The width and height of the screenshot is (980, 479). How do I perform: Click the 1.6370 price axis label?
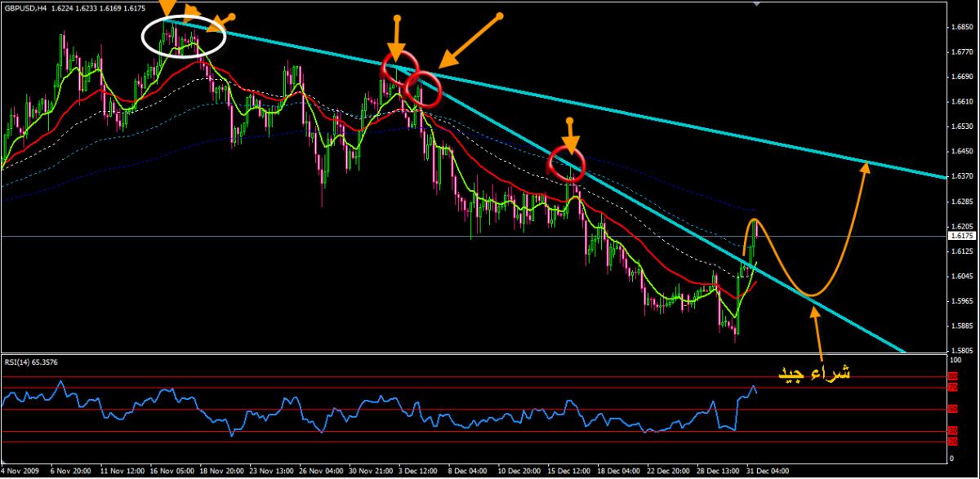pos(961,175)
